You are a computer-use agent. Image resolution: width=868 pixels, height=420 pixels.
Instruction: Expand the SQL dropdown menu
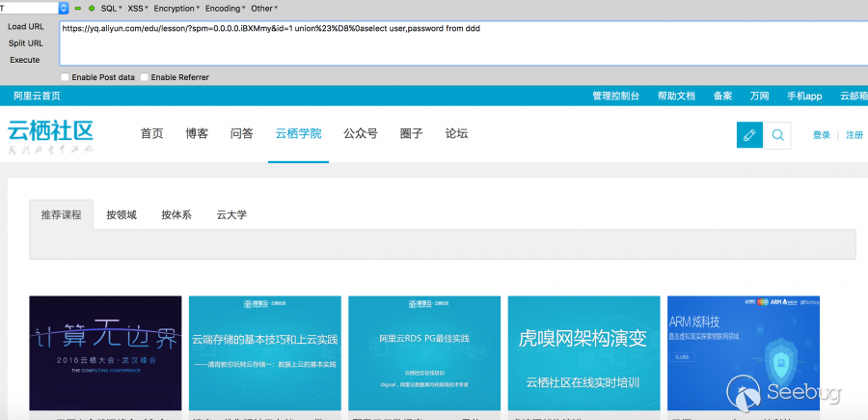click(x=111, y=8)
